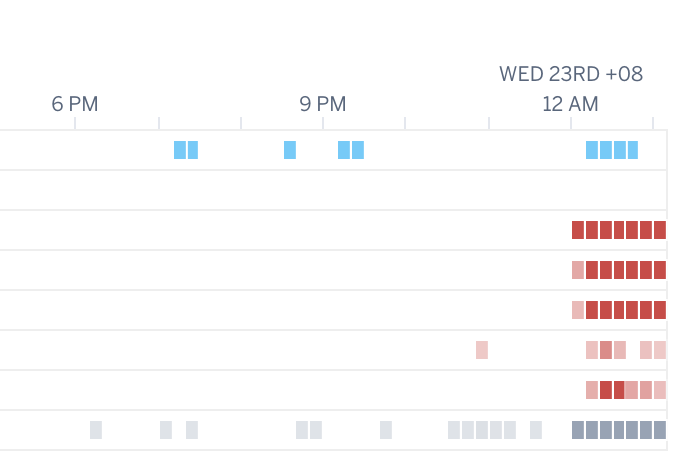Click first blue block right of 9 PM

[x=344, y=150]
